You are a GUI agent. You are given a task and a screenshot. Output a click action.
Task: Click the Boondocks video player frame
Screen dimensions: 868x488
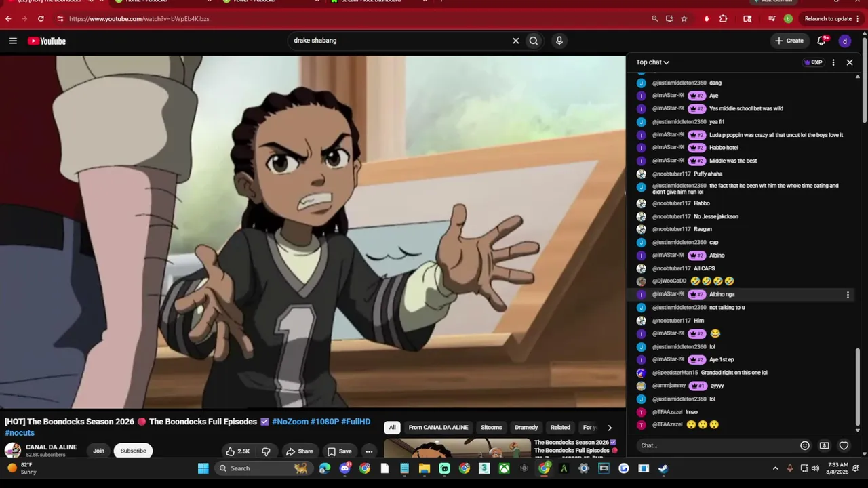(x=313, y=232)
